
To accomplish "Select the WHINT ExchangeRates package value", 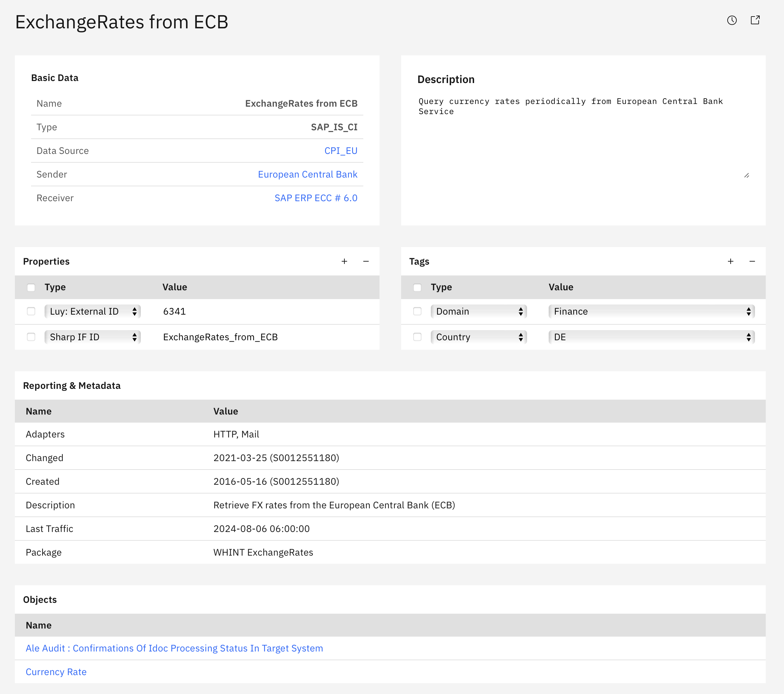I will [x=263, y=553].
